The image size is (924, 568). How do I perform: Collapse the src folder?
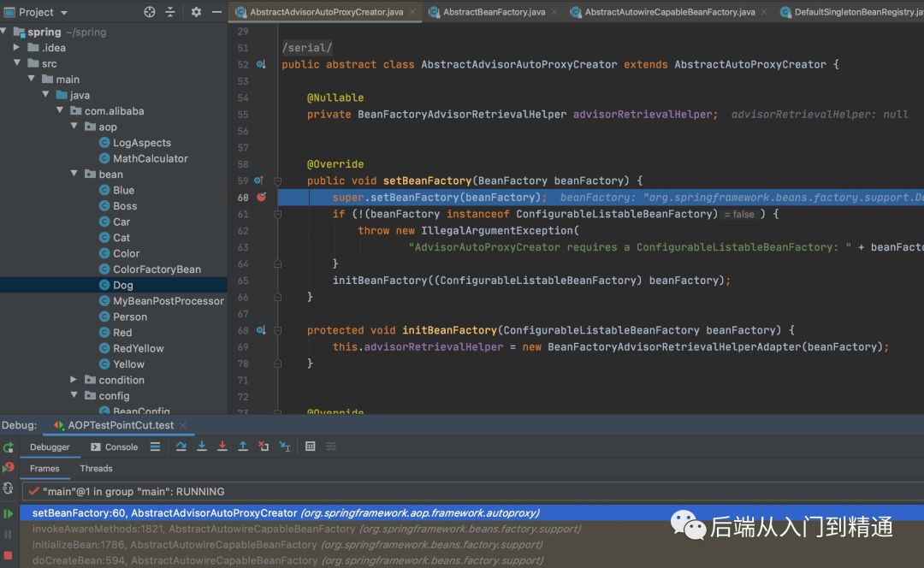(x=17, y=62)
